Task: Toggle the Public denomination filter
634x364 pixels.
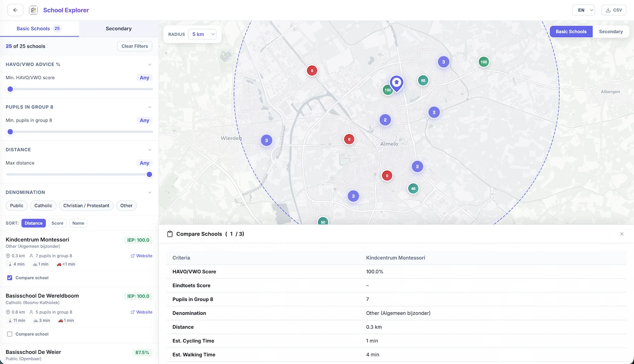Action: coord(17,206)
